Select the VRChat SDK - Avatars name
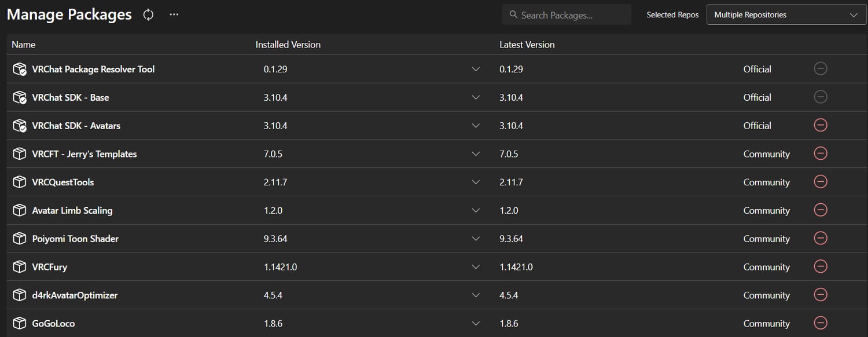868x337 pixels. [76, 126]
